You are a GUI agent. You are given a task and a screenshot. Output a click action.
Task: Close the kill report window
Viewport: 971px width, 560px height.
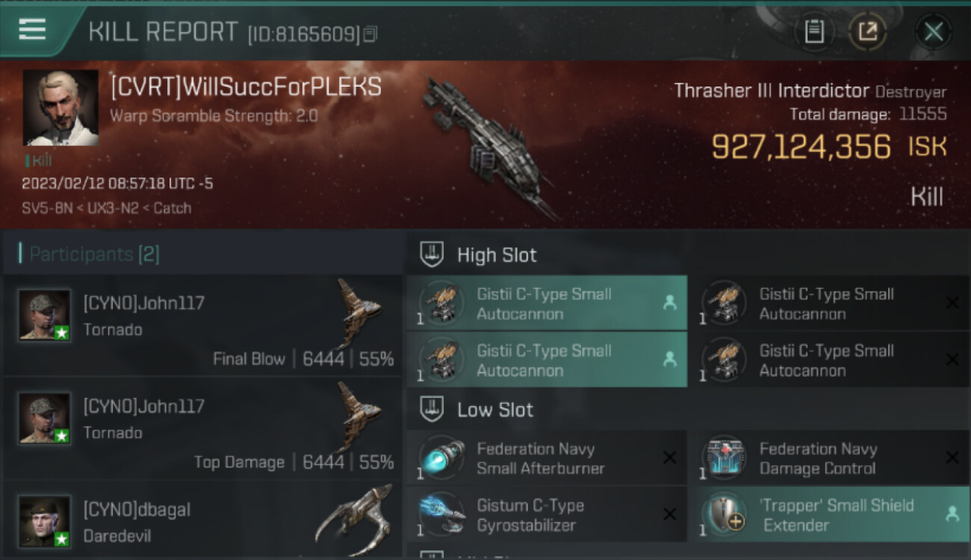tap(933, 31)
